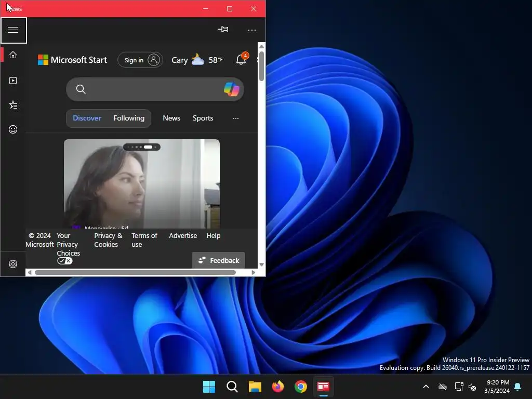Open the News tab
The width and height of the screenshot is (532, 399).
coord(171,118)
